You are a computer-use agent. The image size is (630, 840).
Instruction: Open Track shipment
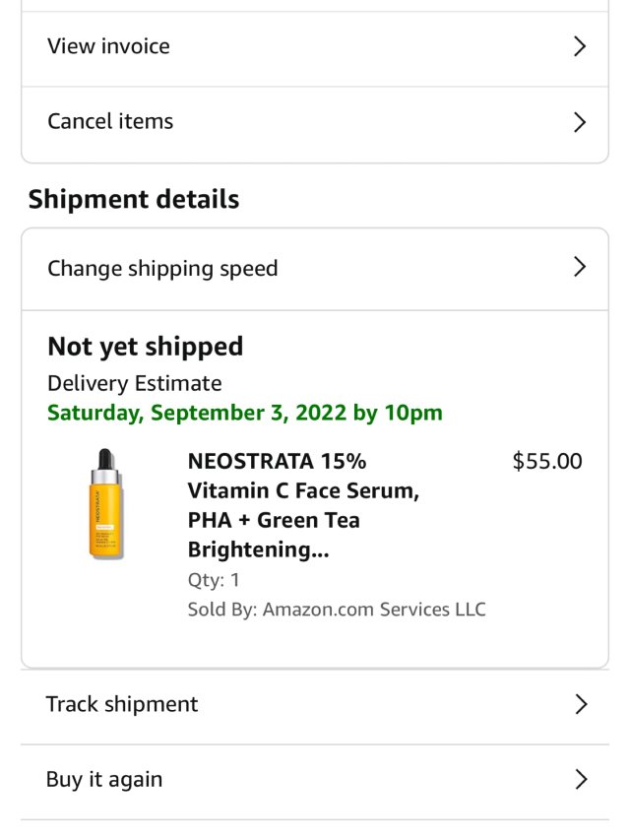tap(122, 704)
